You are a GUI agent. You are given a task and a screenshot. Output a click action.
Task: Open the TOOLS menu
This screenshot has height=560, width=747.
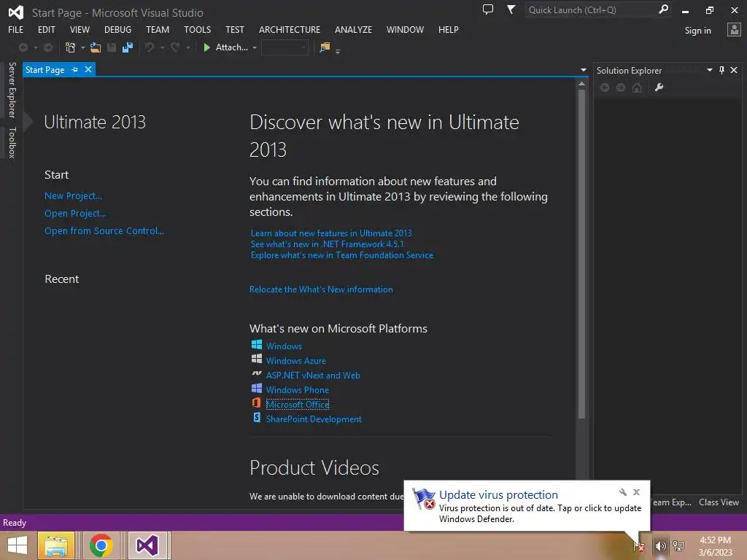click(197, 29)
